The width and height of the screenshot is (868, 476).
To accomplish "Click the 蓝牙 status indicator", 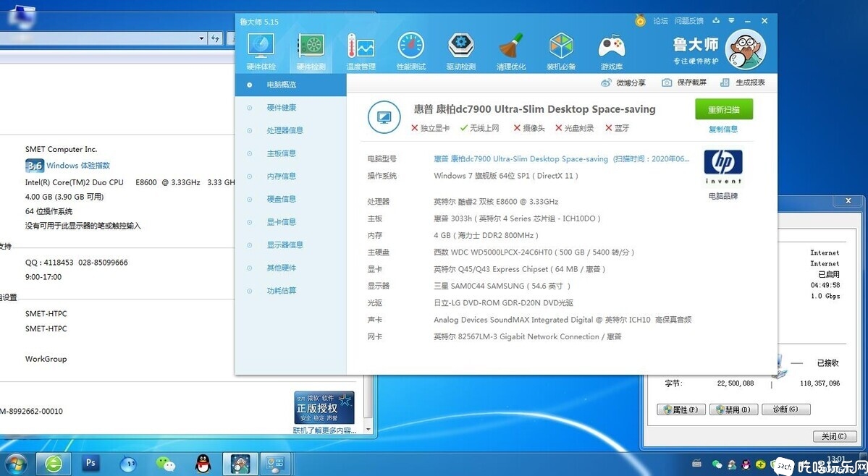I will [618, 128].
